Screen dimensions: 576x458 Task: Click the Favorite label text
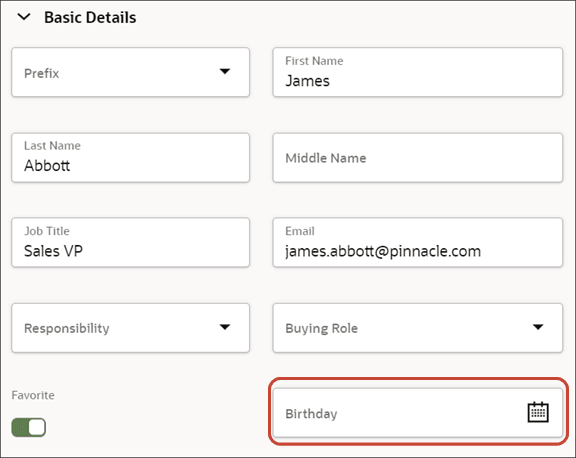tap(33, 395)
